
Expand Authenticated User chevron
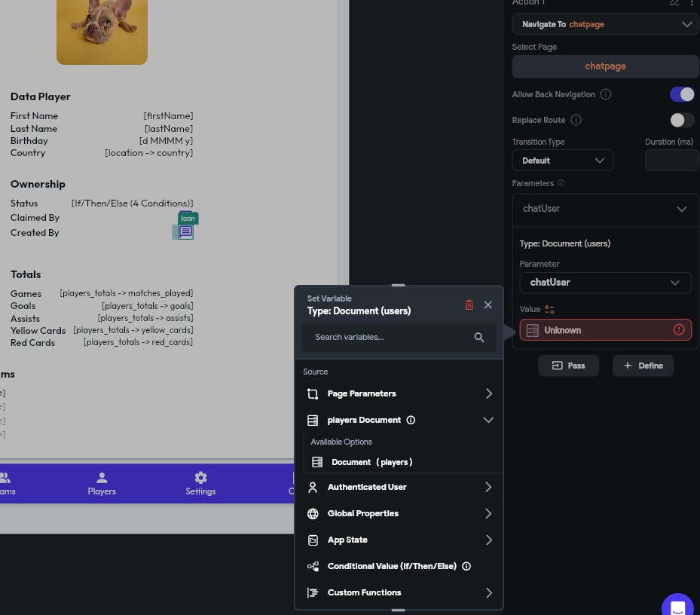[488, 487]
